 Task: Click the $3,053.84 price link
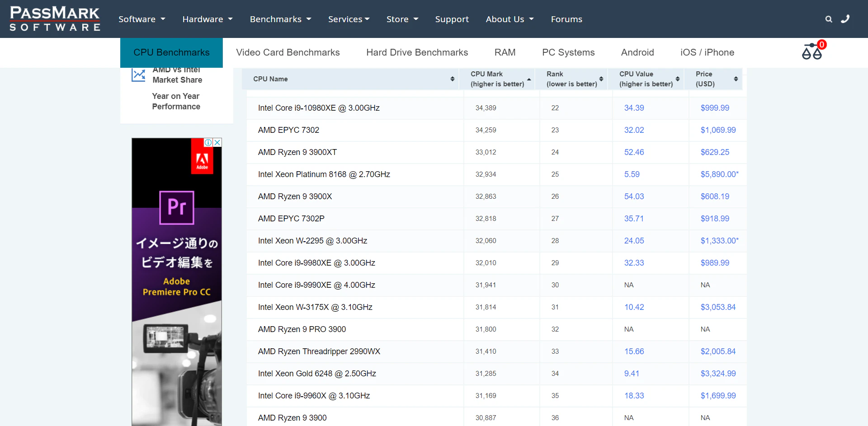(x=718, y=307)
